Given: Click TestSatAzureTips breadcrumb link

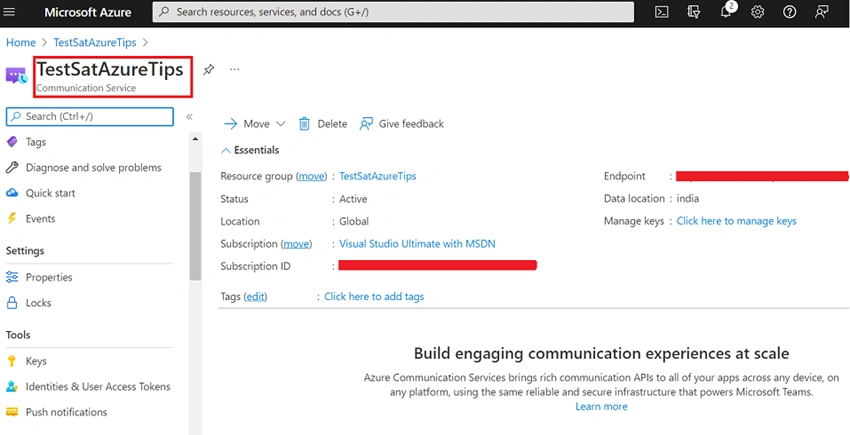Looking at the screenshot, I should [95, 42].
